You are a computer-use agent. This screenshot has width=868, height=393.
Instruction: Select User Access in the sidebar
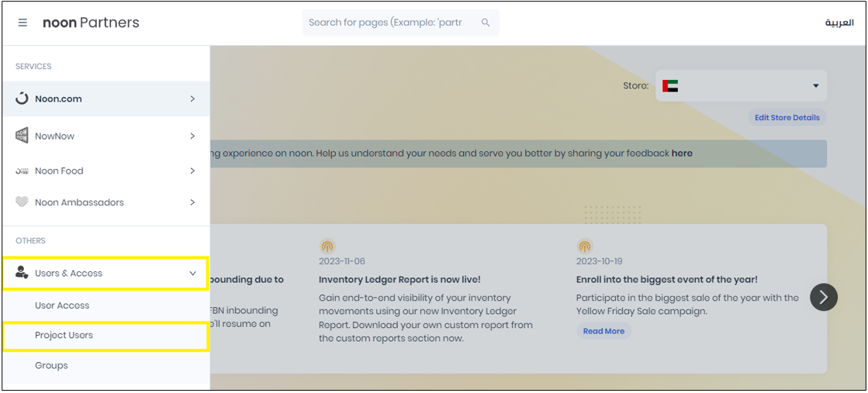(62, 305)
